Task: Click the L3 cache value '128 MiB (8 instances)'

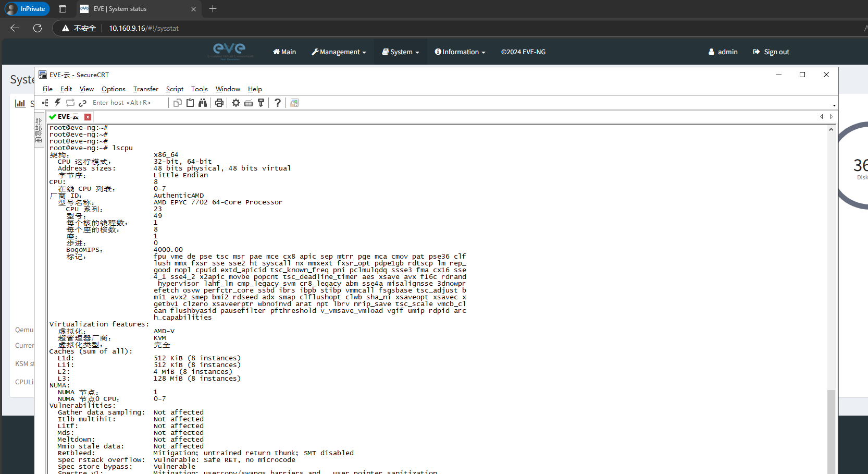Action: click(x=197, y=379)
